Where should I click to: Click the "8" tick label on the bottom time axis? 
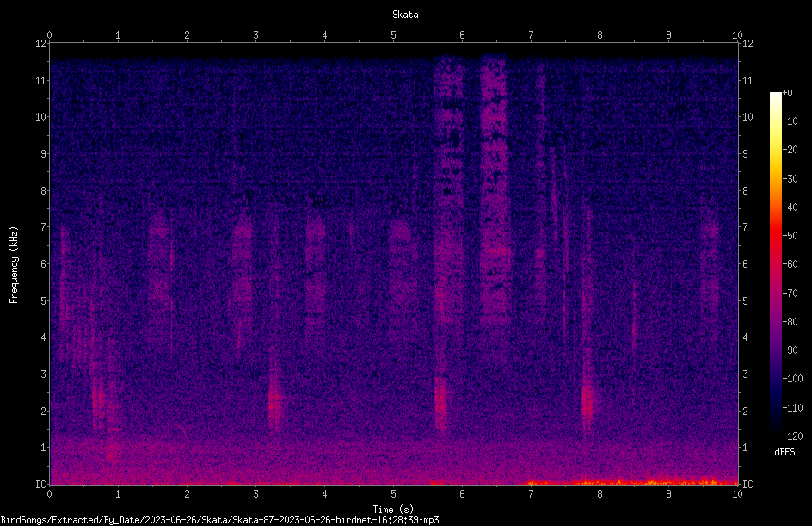[600, 494]
